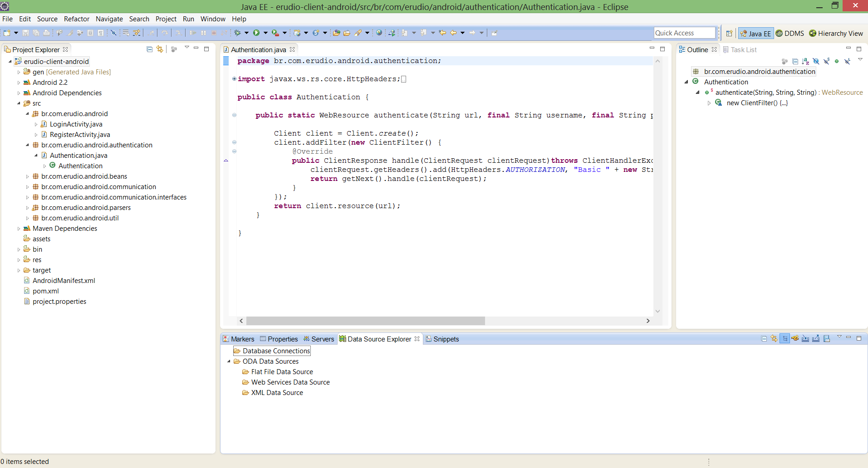This screenshot has height=468, width=868.
Task: Sort Outline members alphabetically
Action: click(805, 61)
